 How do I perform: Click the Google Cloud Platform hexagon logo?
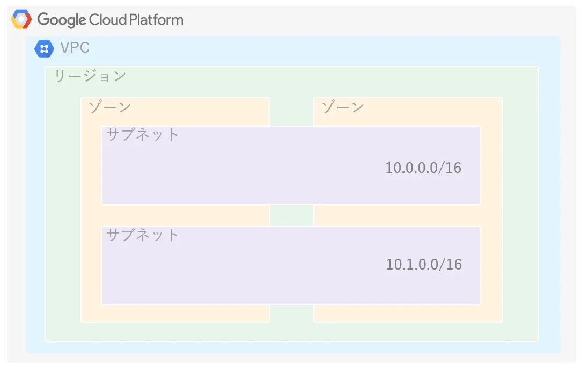coord(21,19)
